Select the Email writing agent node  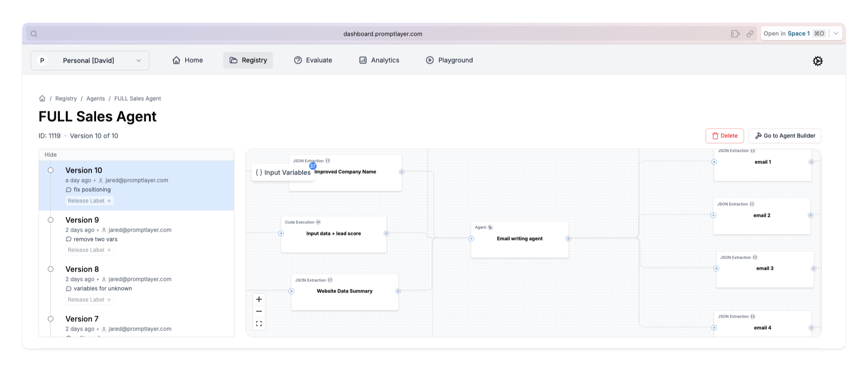pos(519,239)
